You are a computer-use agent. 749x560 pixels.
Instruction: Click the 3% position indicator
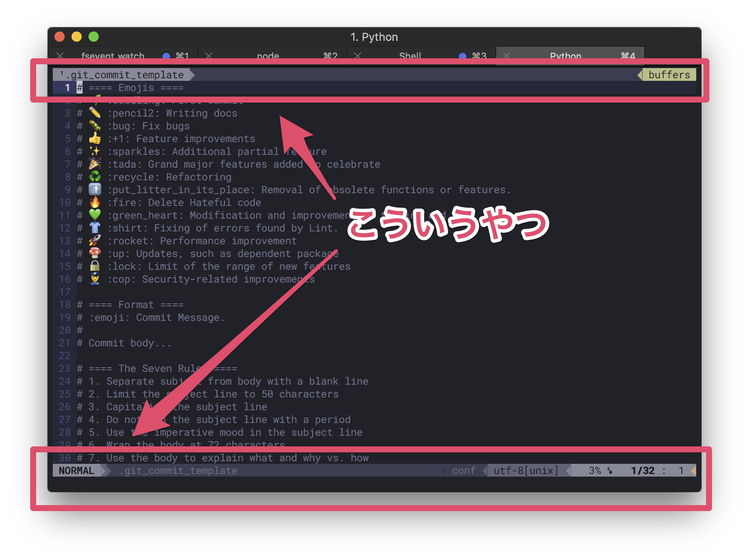595,471
